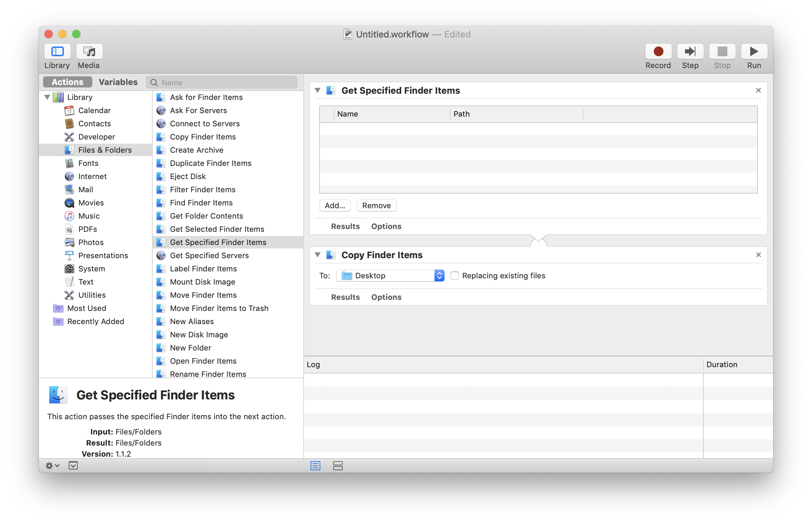Open the Desktop destination dropdown
812x524 pixels.
tap(390, 276)
